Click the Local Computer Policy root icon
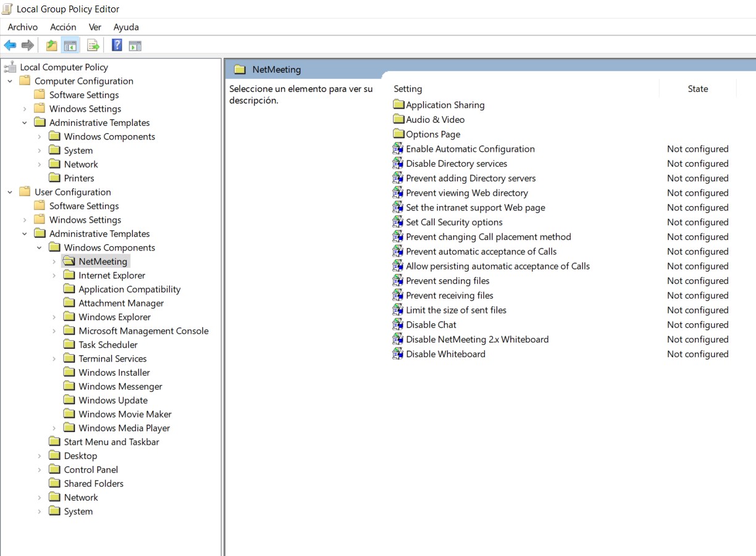The width and height of the screenshot is (756, 556). [x=10, y=67]
